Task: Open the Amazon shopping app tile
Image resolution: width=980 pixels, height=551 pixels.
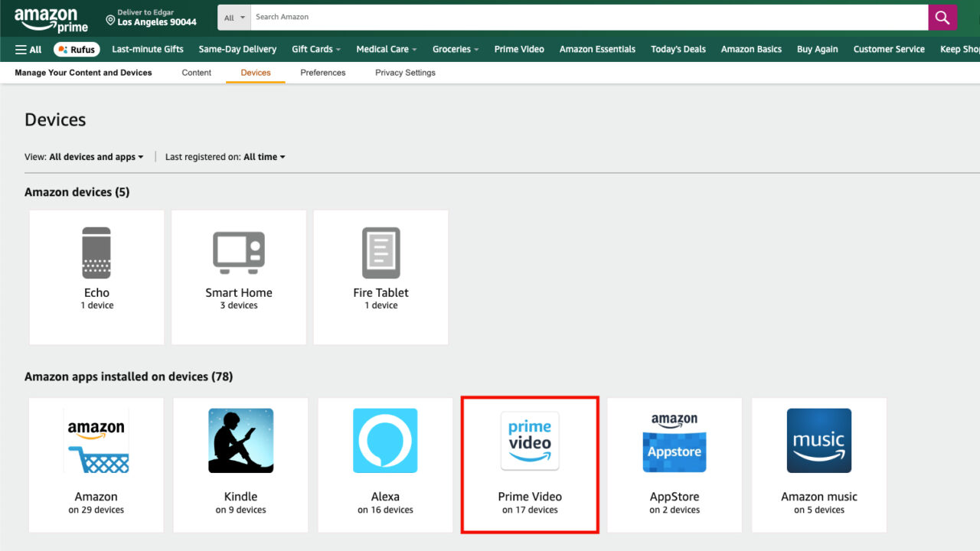Action: pyautogui.click(x=96, y=465)
